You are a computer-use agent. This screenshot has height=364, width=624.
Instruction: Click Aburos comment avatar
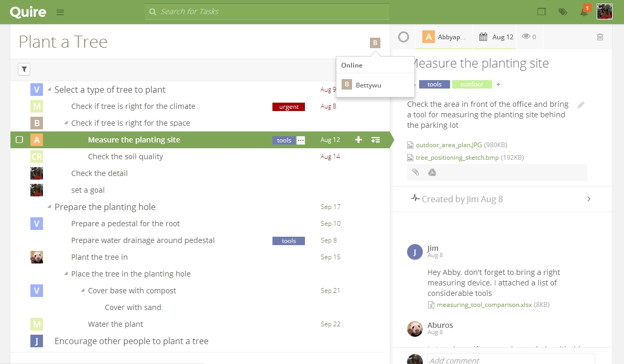click(414, 329)
